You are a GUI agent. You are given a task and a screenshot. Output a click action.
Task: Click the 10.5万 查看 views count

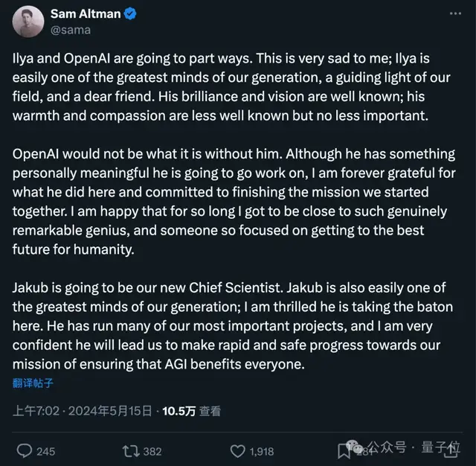[192, 411]
